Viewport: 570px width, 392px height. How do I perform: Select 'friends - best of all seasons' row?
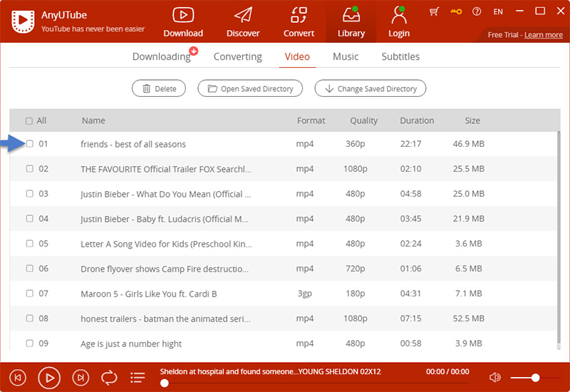[x=283, y=144]
